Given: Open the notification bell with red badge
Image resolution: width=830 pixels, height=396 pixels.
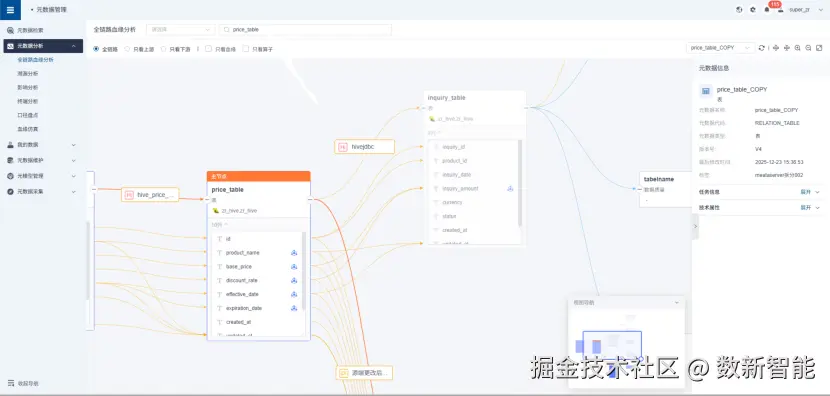Looking at the screenshot, I should pyautogui.click(x=767, y=10).
